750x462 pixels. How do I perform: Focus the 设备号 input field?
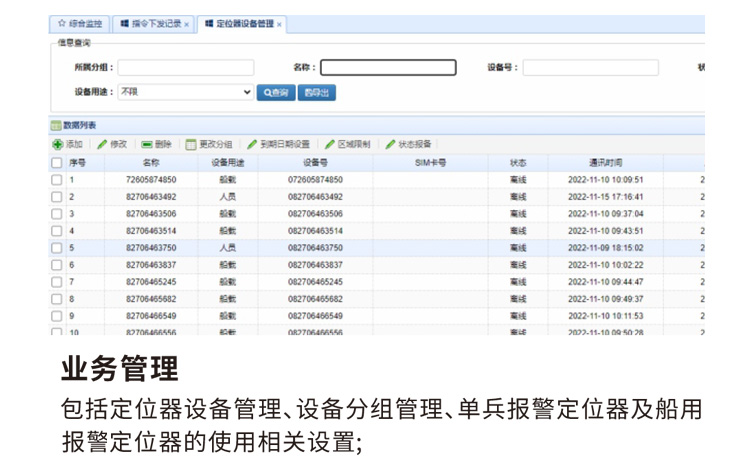(590, 68)
